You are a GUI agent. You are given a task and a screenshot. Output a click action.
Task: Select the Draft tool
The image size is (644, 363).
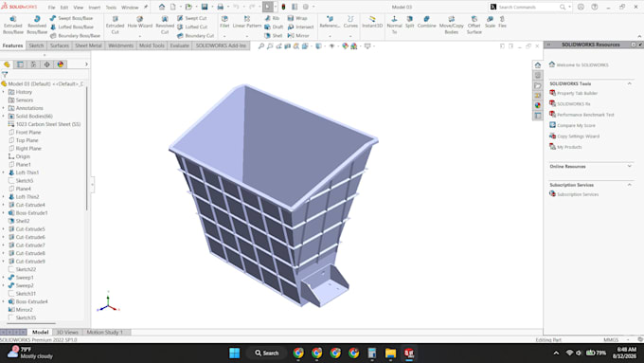point(274,27)
